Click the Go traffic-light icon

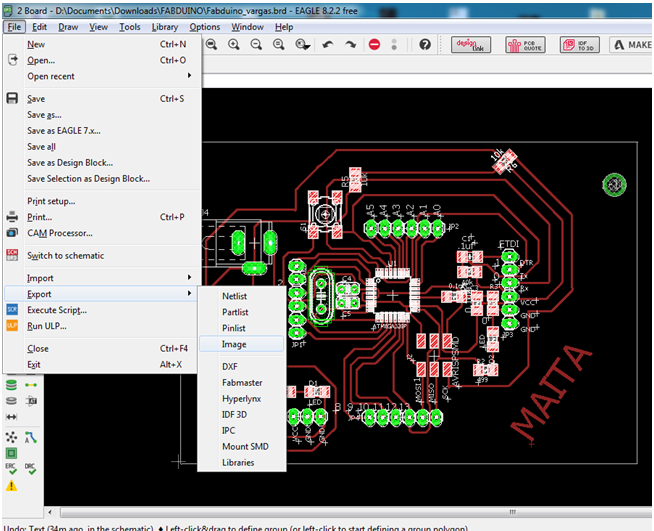click(x=394, y=45)
